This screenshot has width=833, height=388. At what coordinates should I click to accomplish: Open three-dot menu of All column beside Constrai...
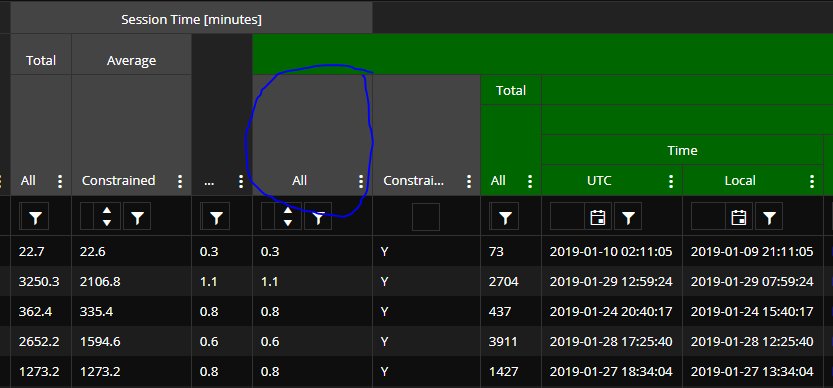coord(361,181)
